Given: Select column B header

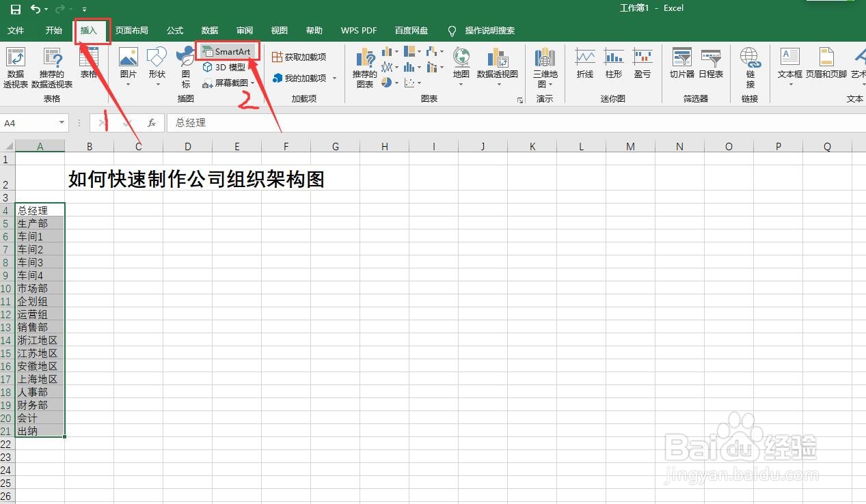Looking at the screenshot, I should point(90,146).
